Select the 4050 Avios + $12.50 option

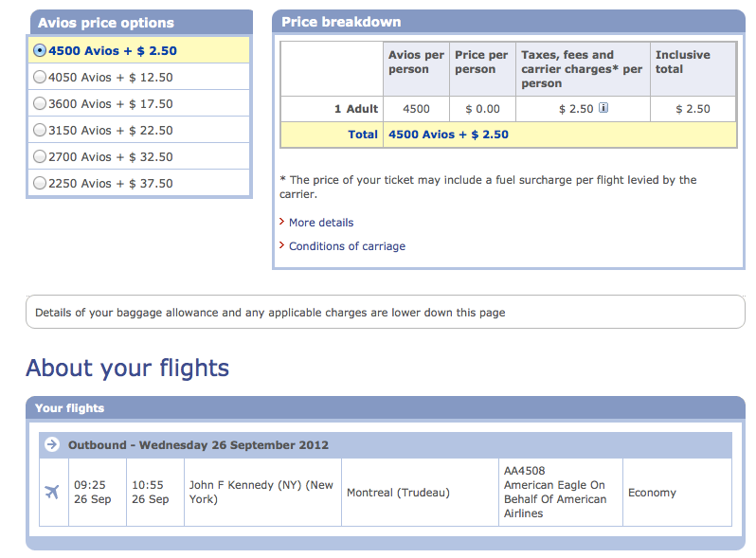40,77
